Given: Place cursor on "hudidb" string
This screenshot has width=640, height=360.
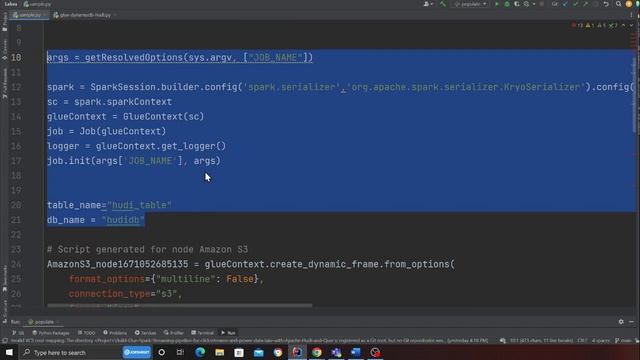Looking at the screenshot, I should tap(123, 220).
